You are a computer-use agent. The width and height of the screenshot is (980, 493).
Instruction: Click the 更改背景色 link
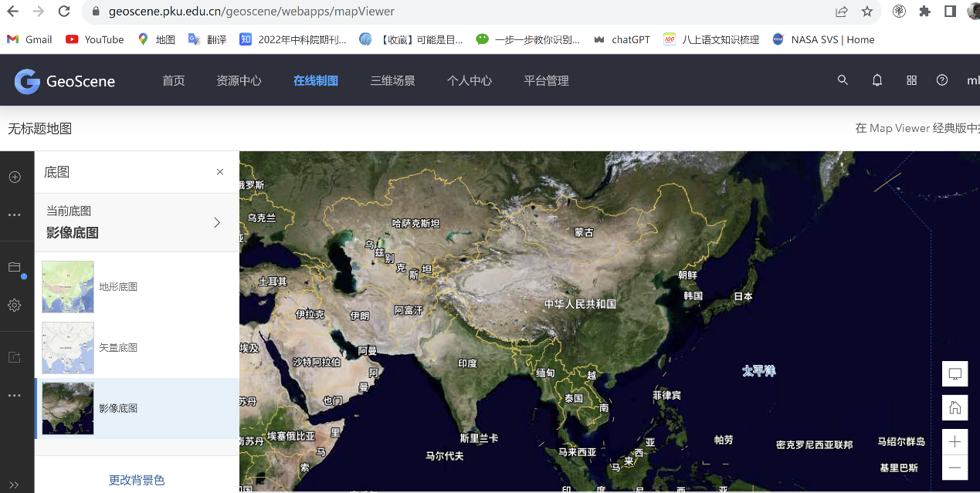(137, 480)
